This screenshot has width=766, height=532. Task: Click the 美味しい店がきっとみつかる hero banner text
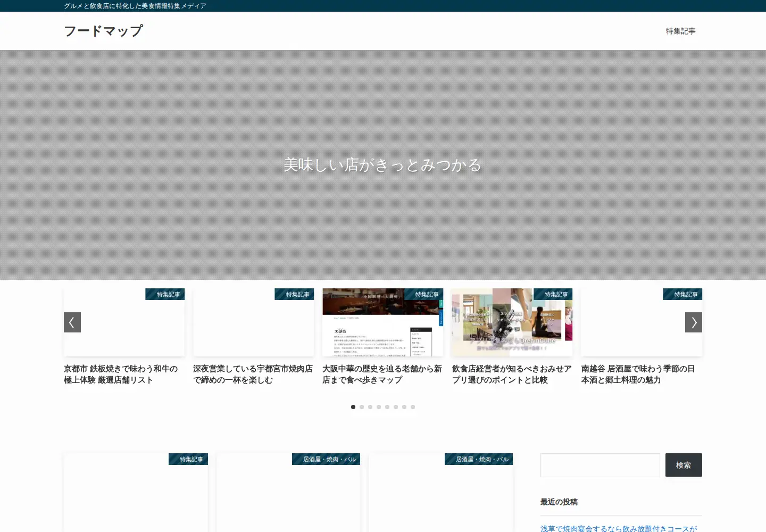tap(382, 165)
